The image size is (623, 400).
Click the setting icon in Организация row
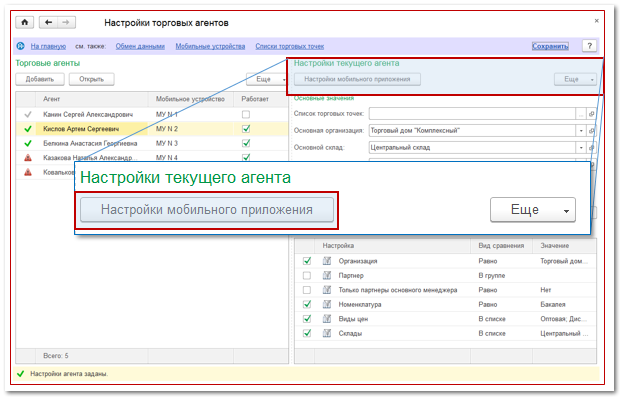[x=326, y=261]
